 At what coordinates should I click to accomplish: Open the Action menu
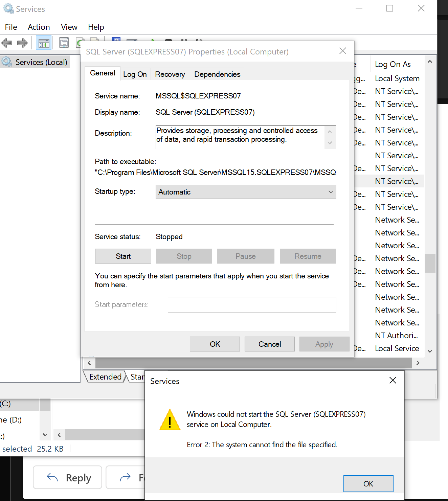39,27
